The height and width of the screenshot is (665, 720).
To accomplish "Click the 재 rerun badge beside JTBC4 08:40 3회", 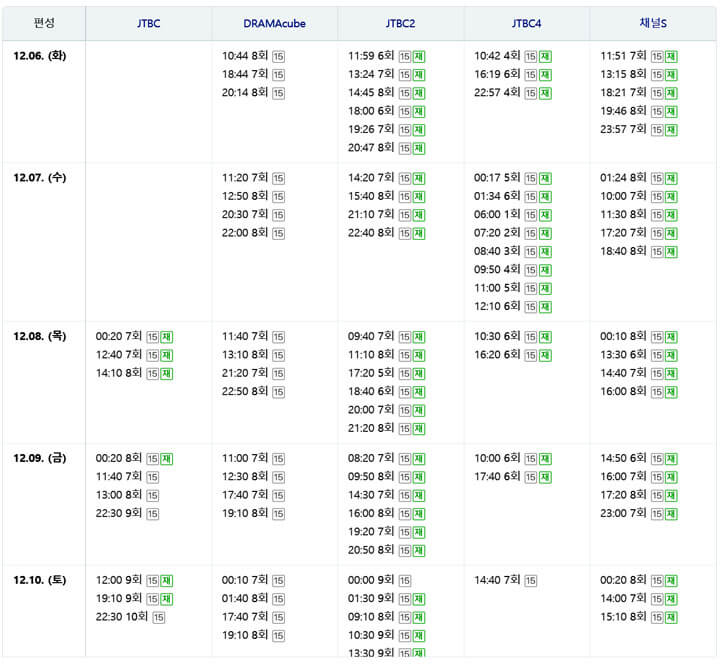I will pos(545,252).
